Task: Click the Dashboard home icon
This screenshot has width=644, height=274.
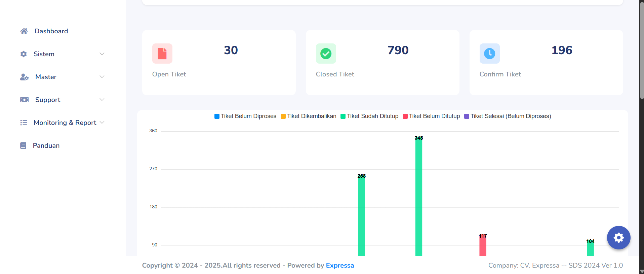Action: coord(24,31)
